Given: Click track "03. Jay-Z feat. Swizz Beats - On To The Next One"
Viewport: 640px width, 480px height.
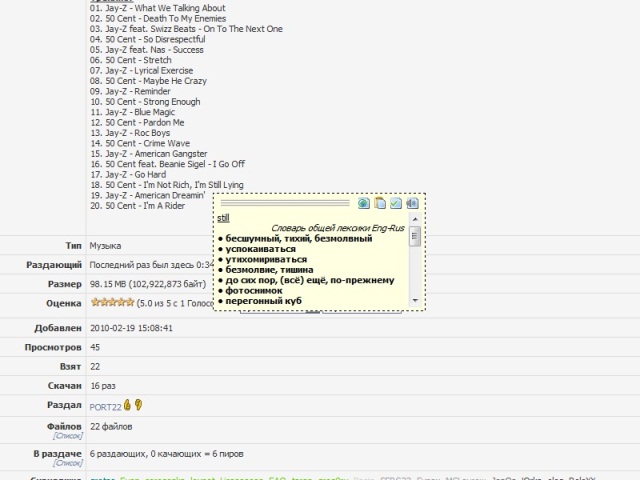Looking at the screenshot, I should (x=186, y=29).
